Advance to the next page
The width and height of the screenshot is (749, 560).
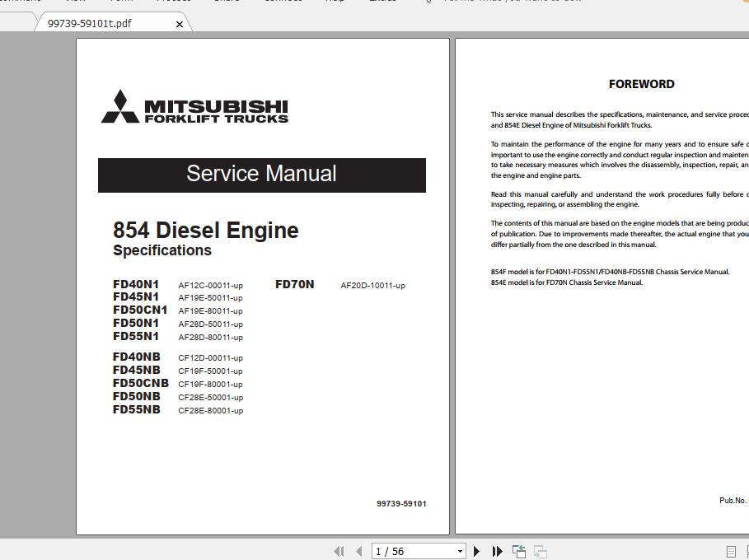point(476,552)
